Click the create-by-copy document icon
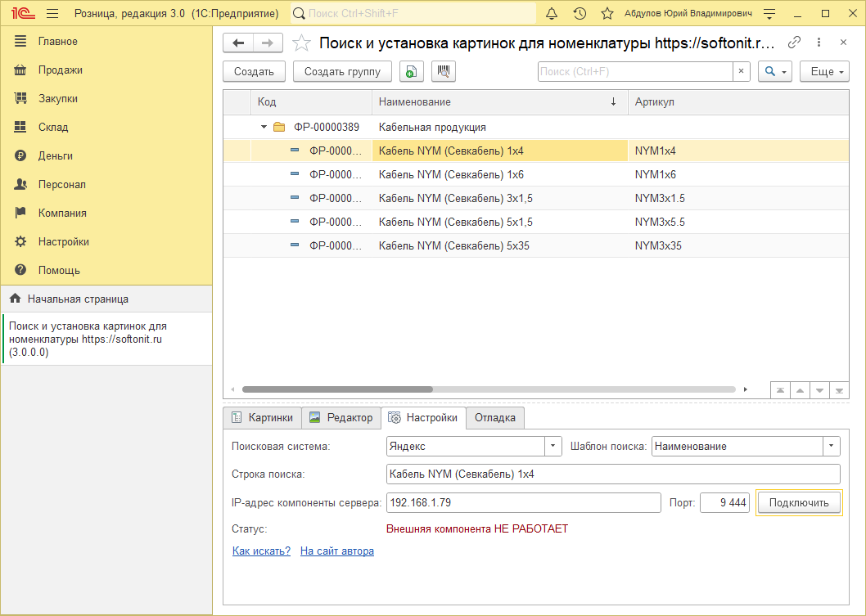The image size is (866, 616). click(411, 72)
